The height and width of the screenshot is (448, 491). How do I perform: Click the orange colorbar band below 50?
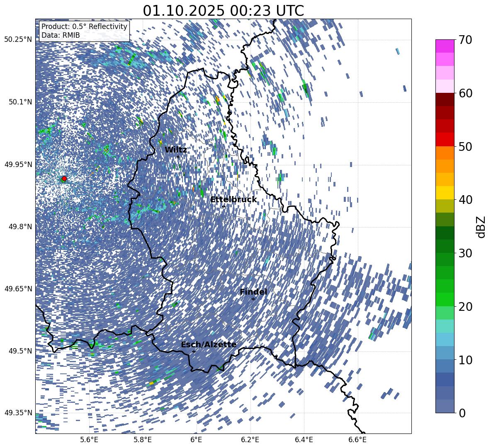point(445,153)
